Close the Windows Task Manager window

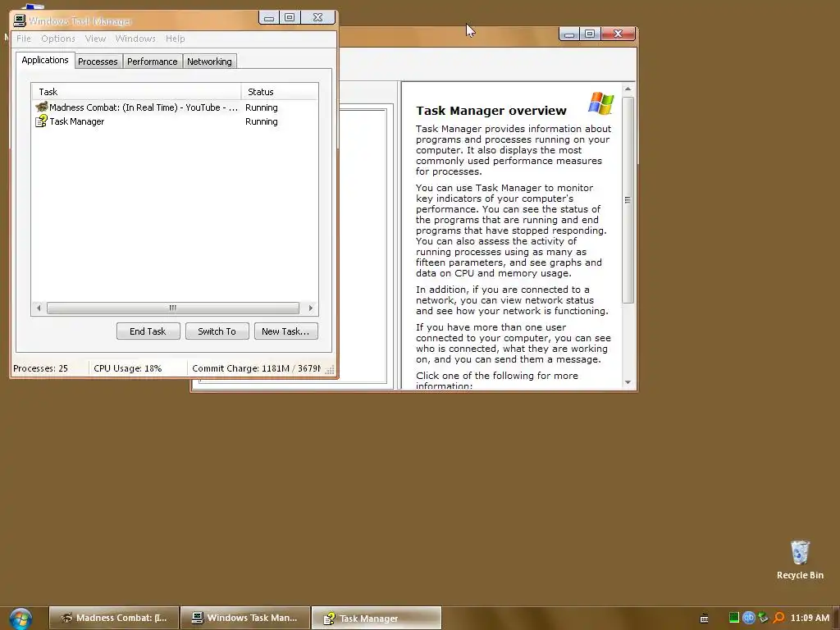(x=317, y=18)
